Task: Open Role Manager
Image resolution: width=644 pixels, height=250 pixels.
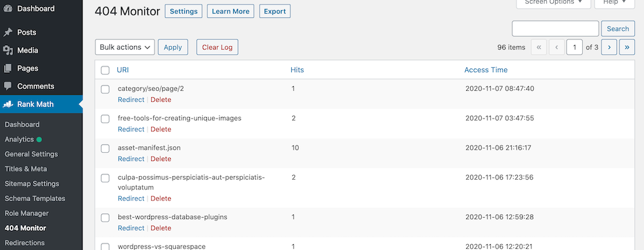Action: click(26, 213)
